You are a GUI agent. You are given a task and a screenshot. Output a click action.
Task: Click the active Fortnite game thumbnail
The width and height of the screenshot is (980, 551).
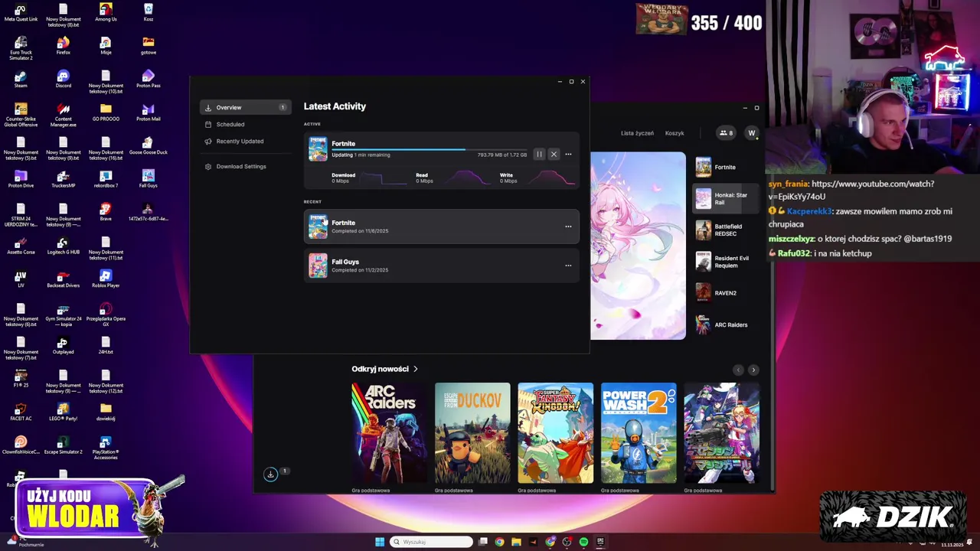coord(318,148)
